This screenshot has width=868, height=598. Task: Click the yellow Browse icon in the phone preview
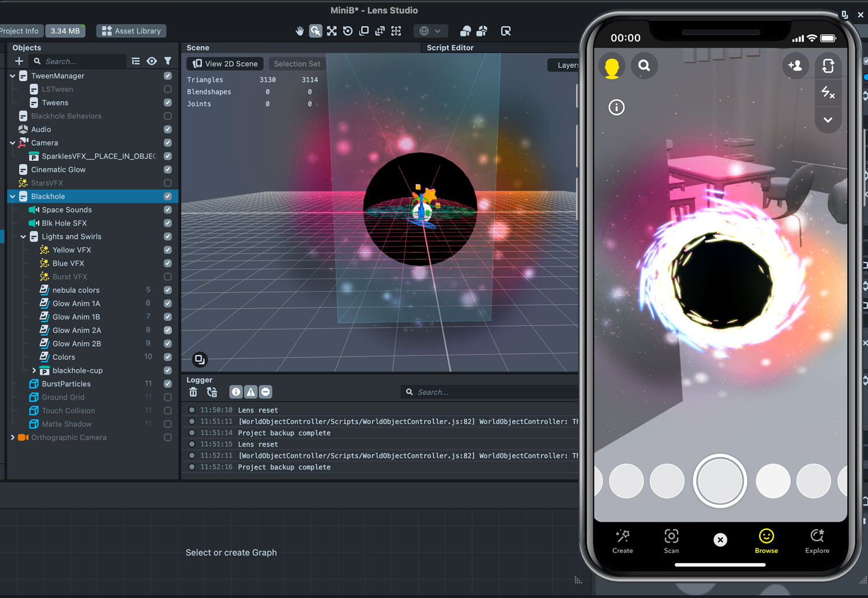[x=766, y=536]
